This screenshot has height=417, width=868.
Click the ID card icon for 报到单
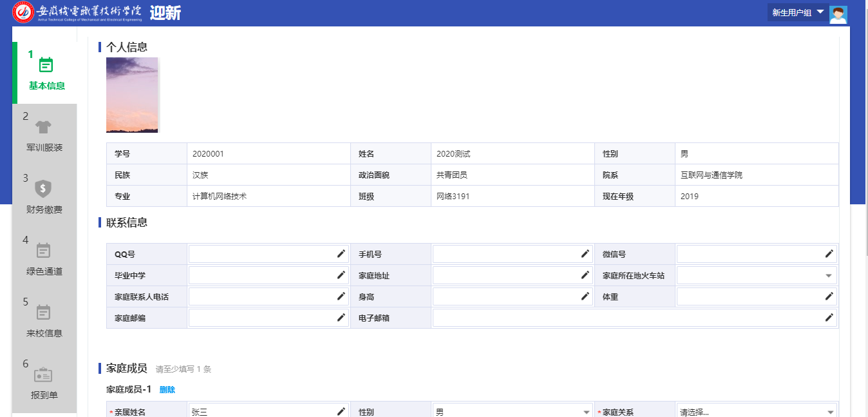point(43,374)
